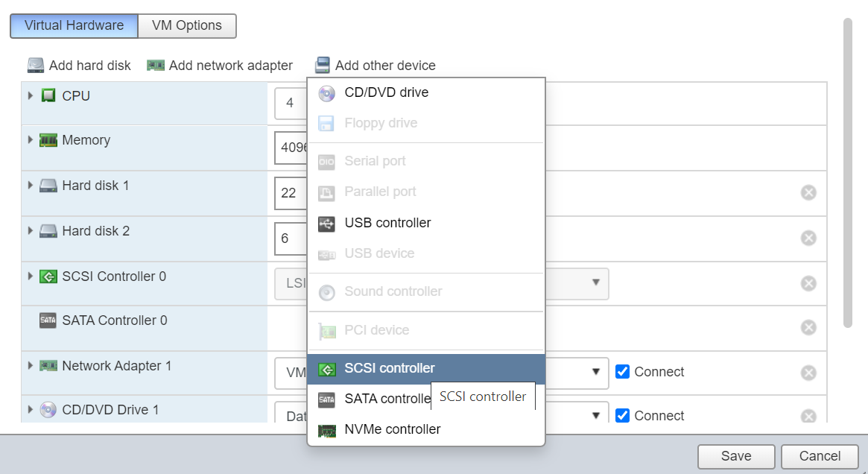
Task: Choose NVMe controller from the menu
Action: (x=392, y=429)
